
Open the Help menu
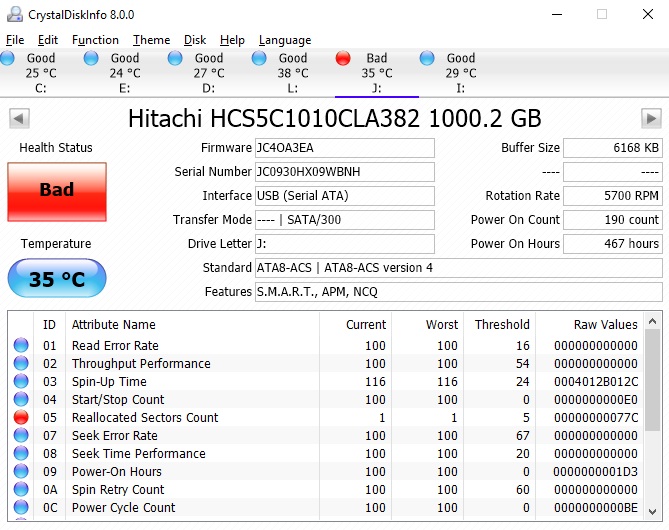tap(232, 40)
